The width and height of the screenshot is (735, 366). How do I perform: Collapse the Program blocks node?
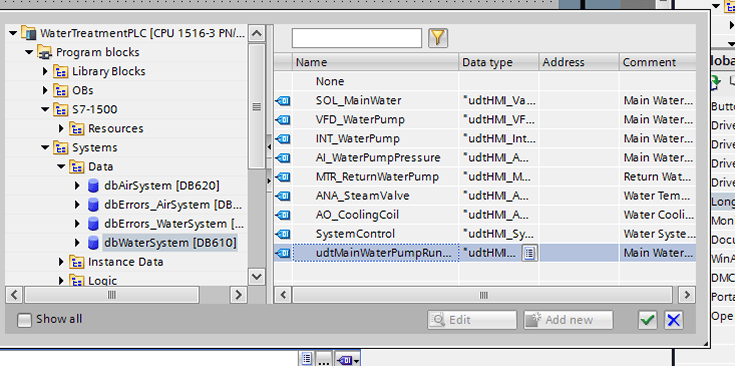coord(29,52)
